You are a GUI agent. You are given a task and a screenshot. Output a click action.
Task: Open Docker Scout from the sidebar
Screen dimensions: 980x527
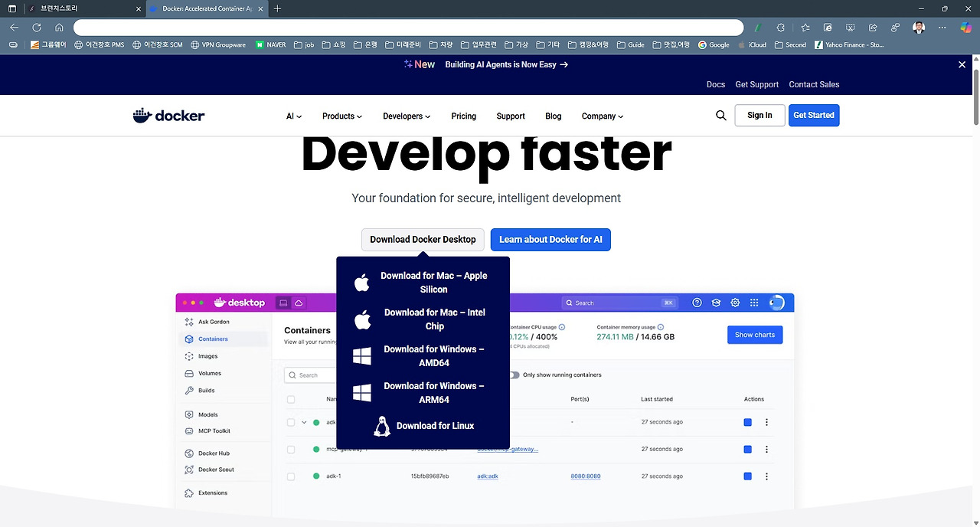[x=214, y=470]
